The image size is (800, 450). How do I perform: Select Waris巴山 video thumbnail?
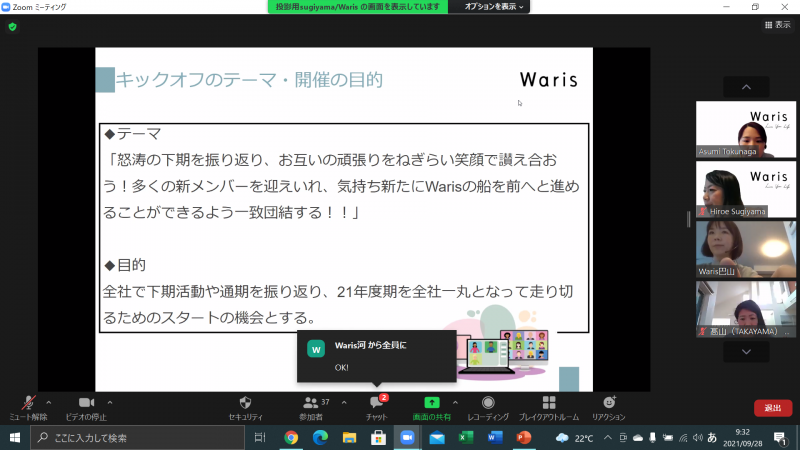coord(746,249)
